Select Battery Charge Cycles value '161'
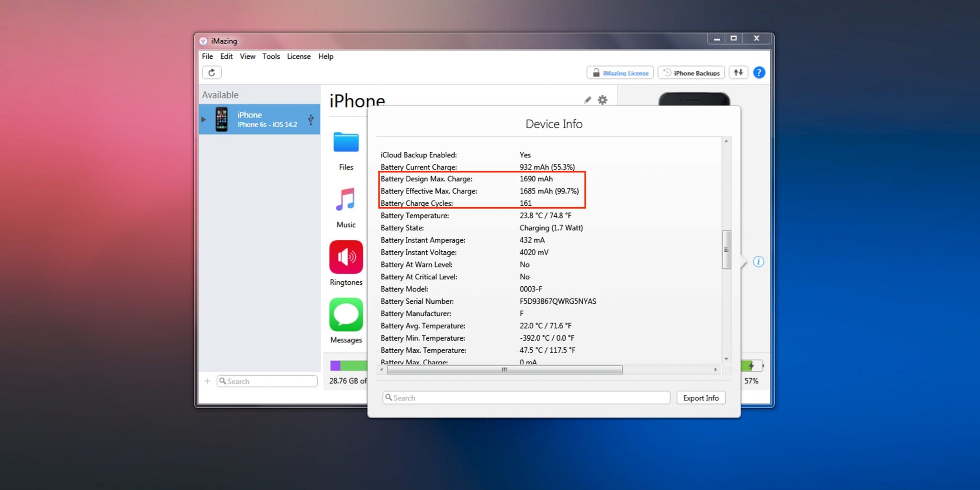This screenshot has width=980, height=490. point(525,203)
